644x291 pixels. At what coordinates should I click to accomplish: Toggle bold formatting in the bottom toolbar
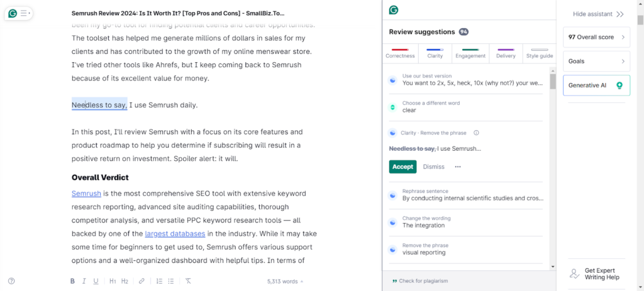[x=72, y=281]
